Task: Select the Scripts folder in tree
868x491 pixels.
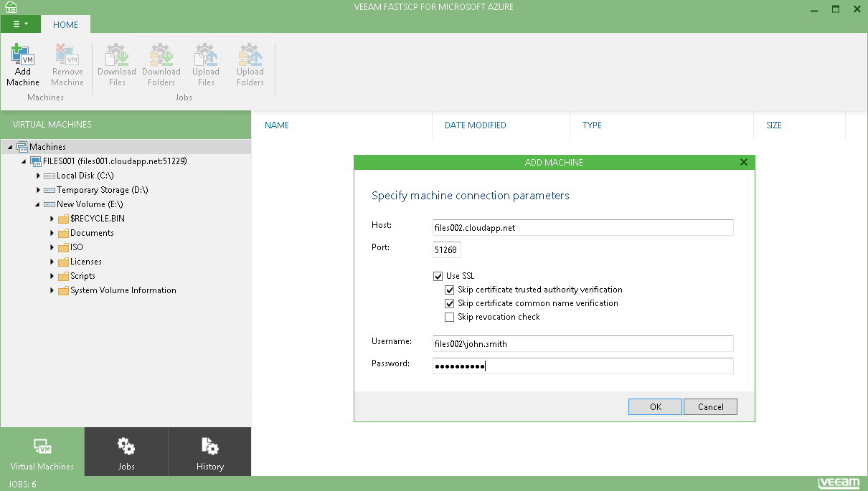Action: click(x=82, y=276)
